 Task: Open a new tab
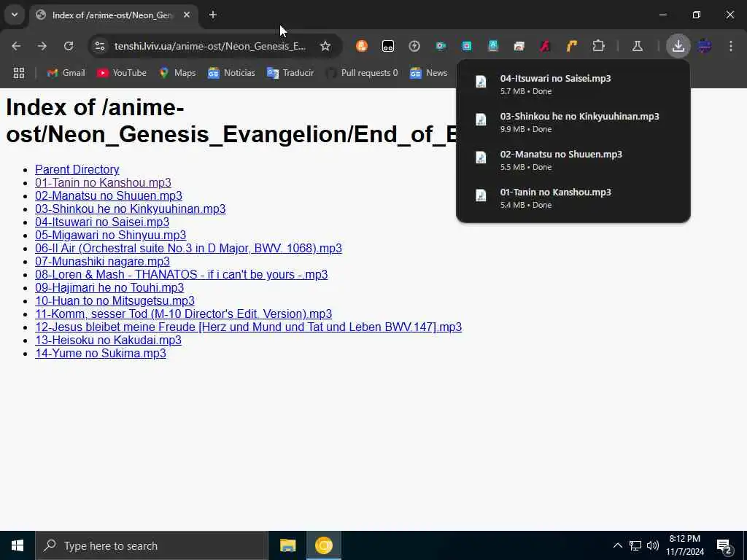point(213,15)
